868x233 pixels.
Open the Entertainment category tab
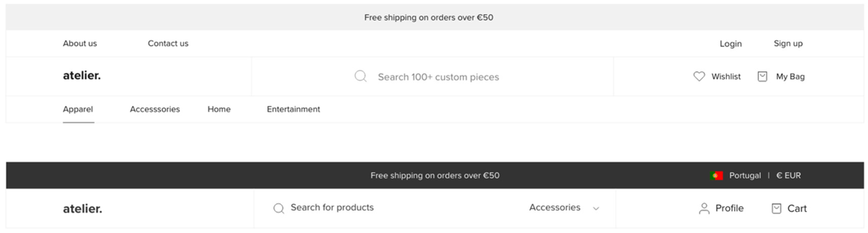point(293,109)
